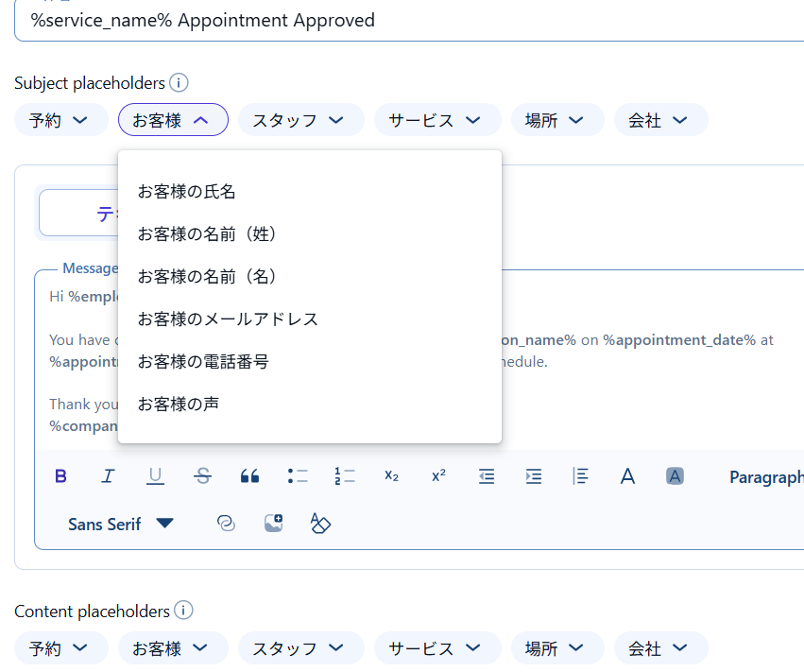
Task: Collapse the お客様 subject placeholder dropdown
Action: click(173, 120)
